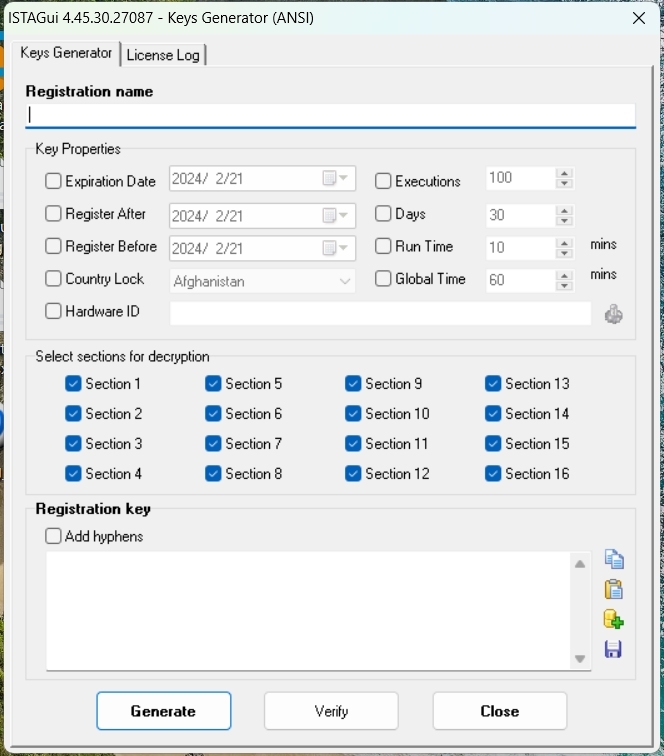The width and height of the screenshot is (664, 756).
Task: Toggle Section 7 checkbox
Action: [213, 443]
